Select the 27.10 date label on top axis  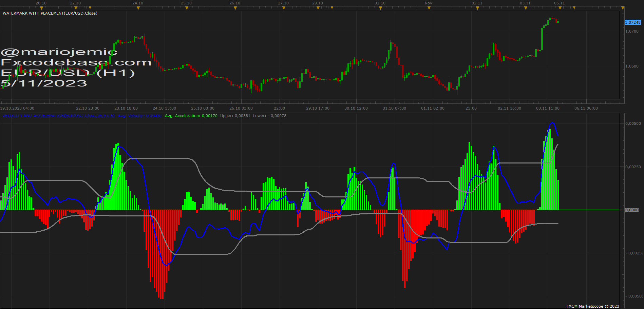pyautogui.click(x=283, y=3)
